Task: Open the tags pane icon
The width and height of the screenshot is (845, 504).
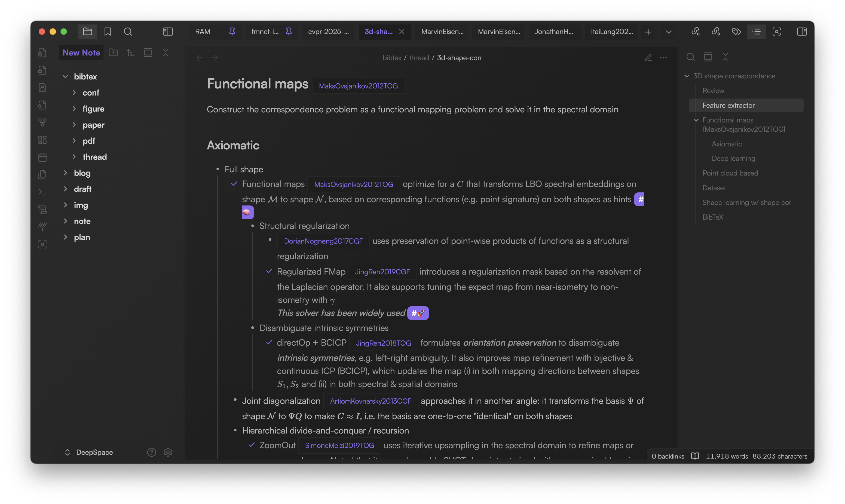Action: point(736,32)
